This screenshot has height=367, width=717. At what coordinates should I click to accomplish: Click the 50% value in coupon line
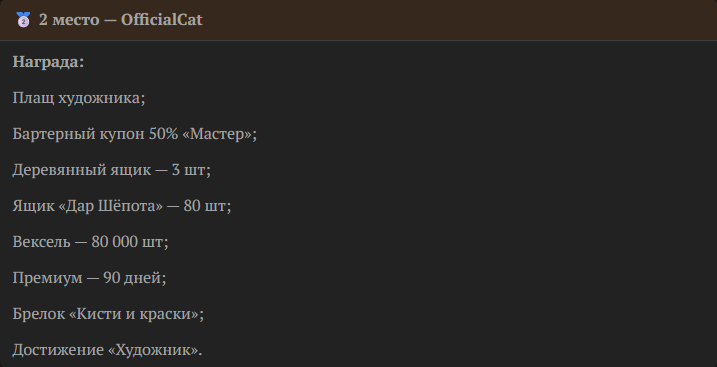coord(163,134)
